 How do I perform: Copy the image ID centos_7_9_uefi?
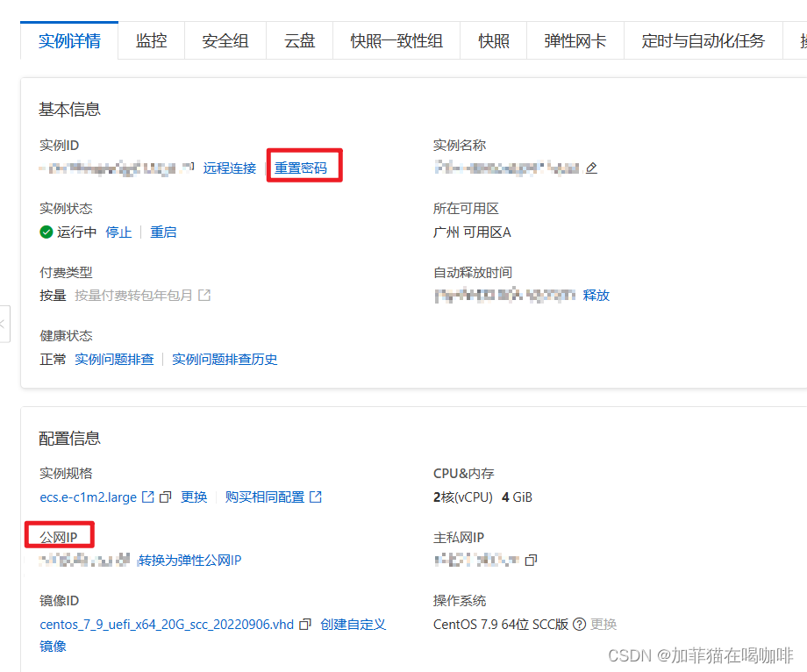point(305,624)
